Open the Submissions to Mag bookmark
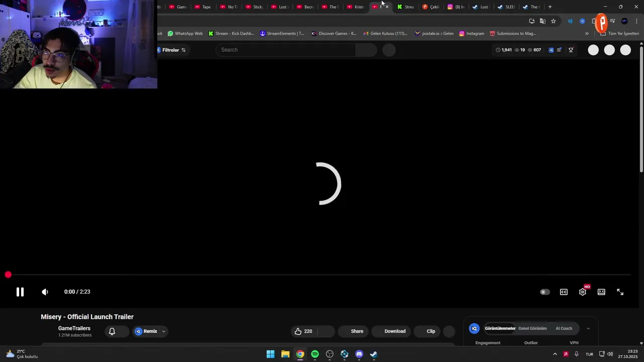Screen dimensions: 644x362 click(513, 34)
